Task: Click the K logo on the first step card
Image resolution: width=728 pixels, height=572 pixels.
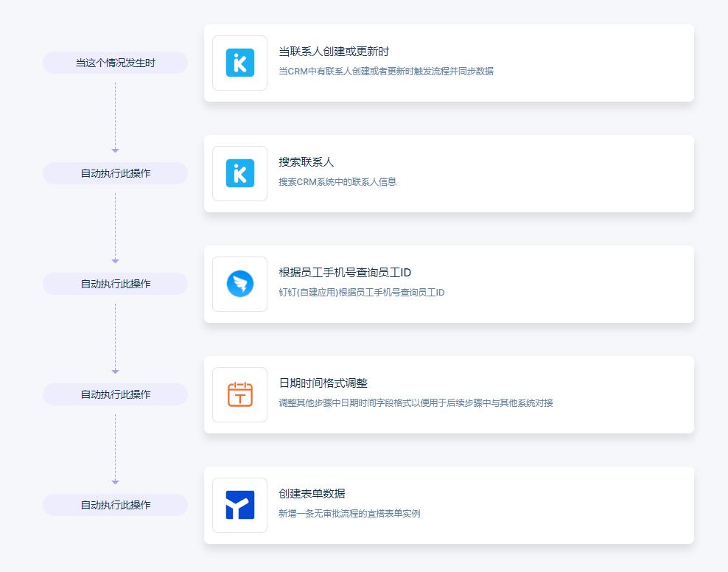Action: [x=239, y=63]
